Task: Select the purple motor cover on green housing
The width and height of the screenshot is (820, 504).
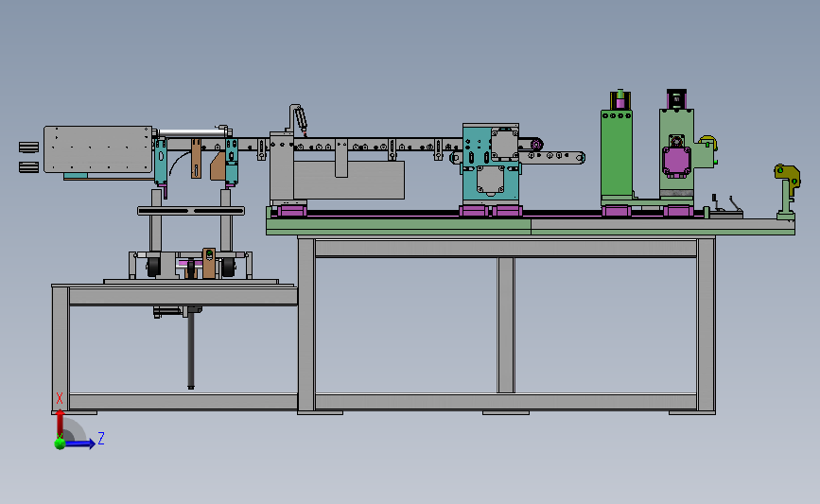Action: click(676, 161)
